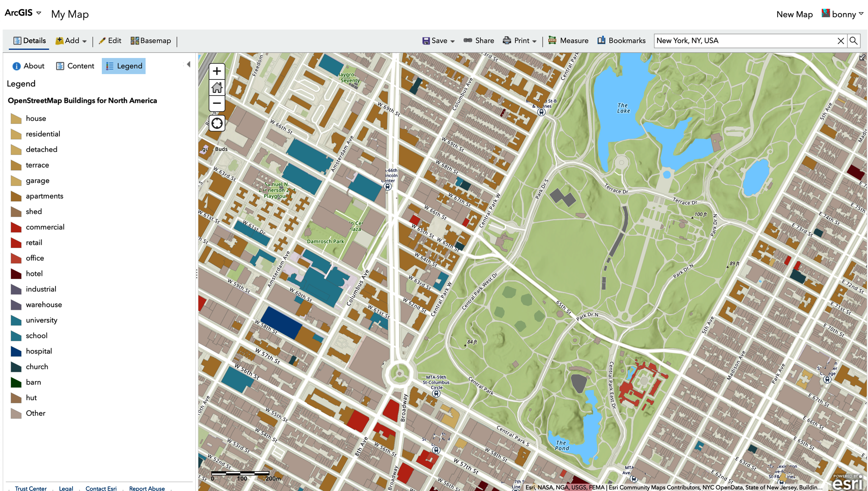This screenshot has width=868, height=491.
Task: Open the Save dropdown
Action: click(x=439, y=41)
